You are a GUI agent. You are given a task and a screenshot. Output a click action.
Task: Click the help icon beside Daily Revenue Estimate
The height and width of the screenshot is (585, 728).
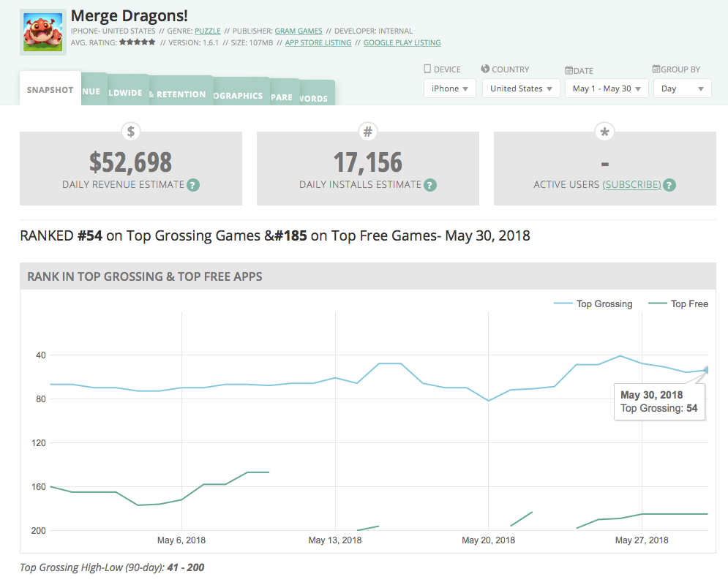coord(193,185)
